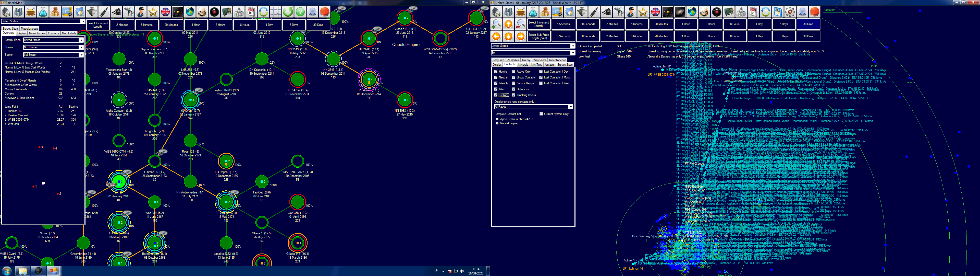
Task: Open the Control Race dropdown in GalacticMap
Action: point(53,40)
